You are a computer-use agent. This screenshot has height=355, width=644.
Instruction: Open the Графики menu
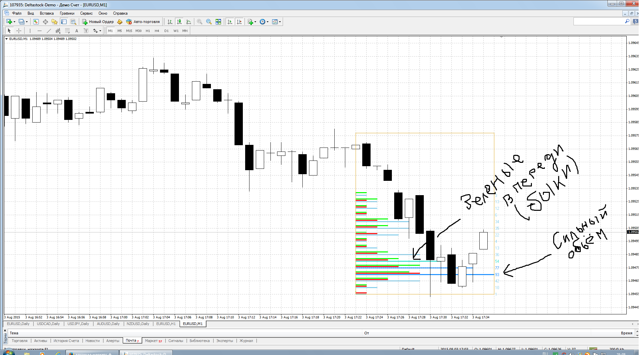(67, 13)
